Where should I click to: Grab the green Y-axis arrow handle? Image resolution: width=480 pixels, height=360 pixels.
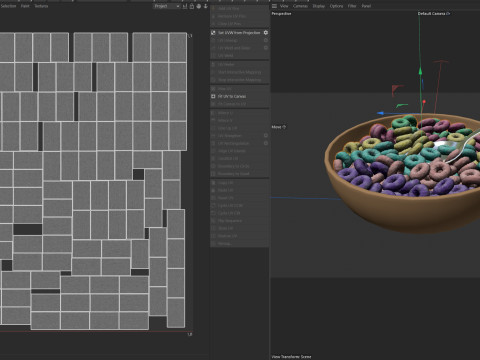pyautogui.click(x=420, y=71)
